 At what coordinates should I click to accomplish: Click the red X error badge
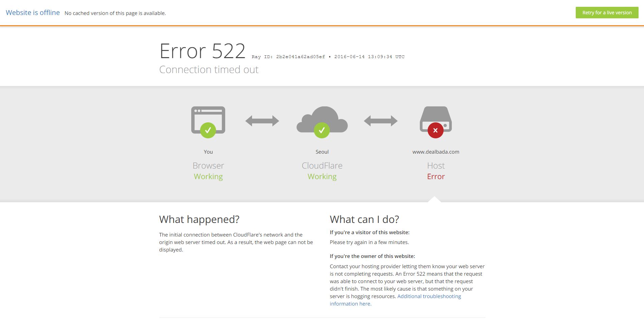435,131
